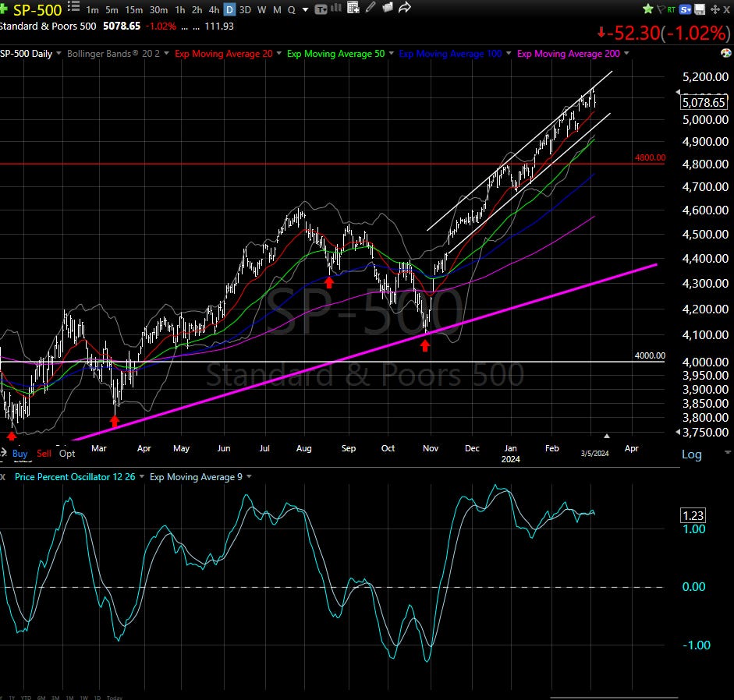Click the Sell link
734x700 pixels.
44,453
